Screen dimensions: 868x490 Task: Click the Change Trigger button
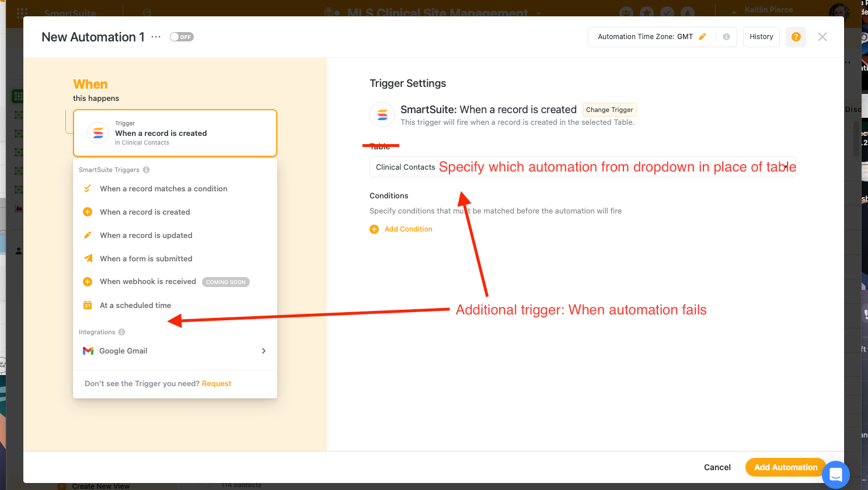pos(609,110)
